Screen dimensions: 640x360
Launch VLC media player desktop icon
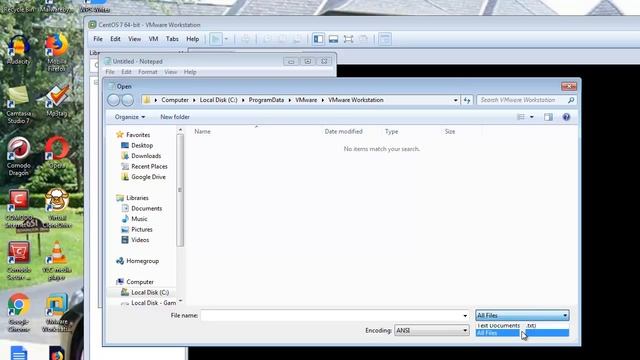[x=57, y=261]
